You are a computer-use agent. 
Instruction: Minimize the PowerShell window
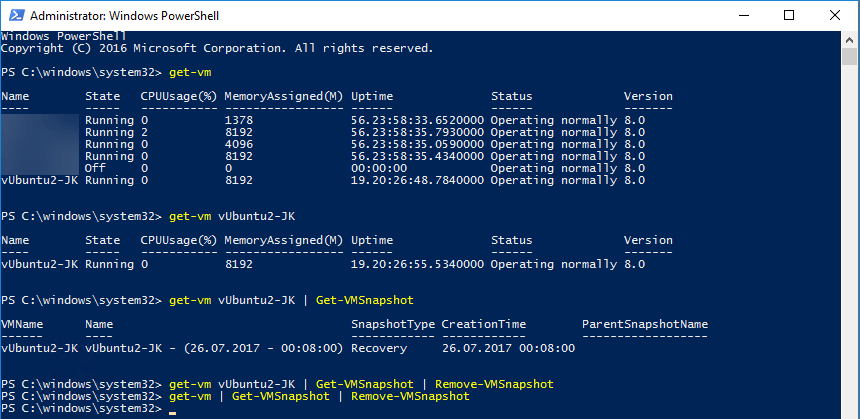coord(743,15)
